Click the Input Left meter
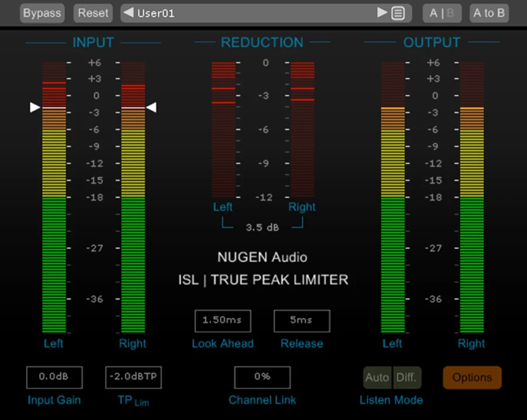The width and height of the screenshot is (527, 420). click(x=54, y=197)
